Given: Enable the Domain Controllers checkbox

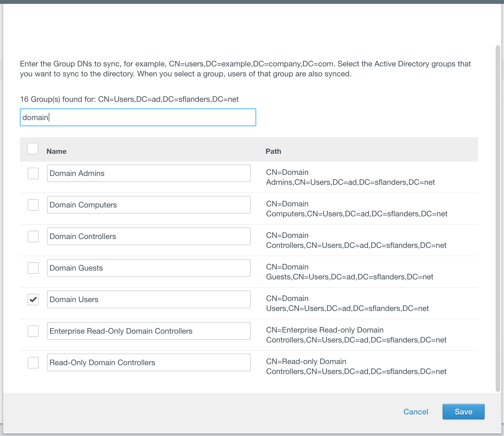Looking at the screenshot, I should pyautogui.click(x=33, y=237).
